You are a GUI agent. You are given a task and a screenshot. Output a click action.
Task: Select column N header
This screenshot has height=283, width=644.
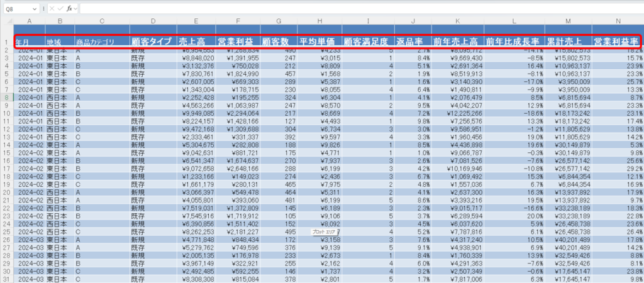[617, 22]
